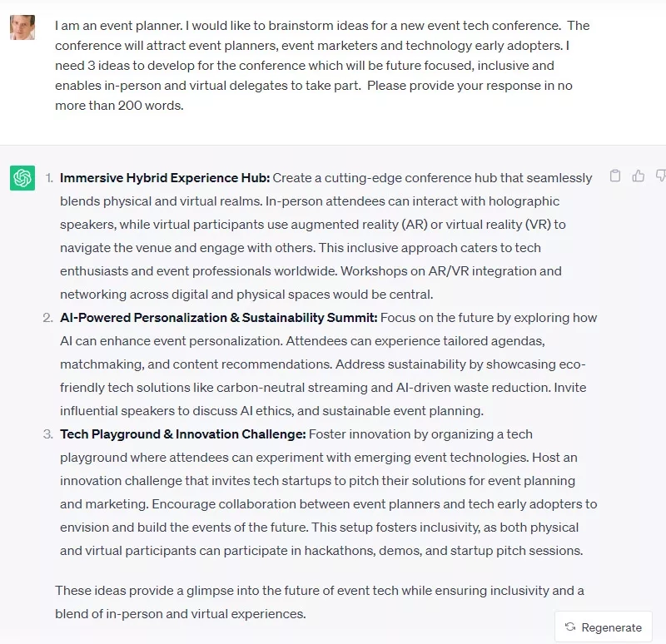666x644 pixels.
Task: Give the response a thumbs down
Action: pyautogui.click(x=660, y=176)
